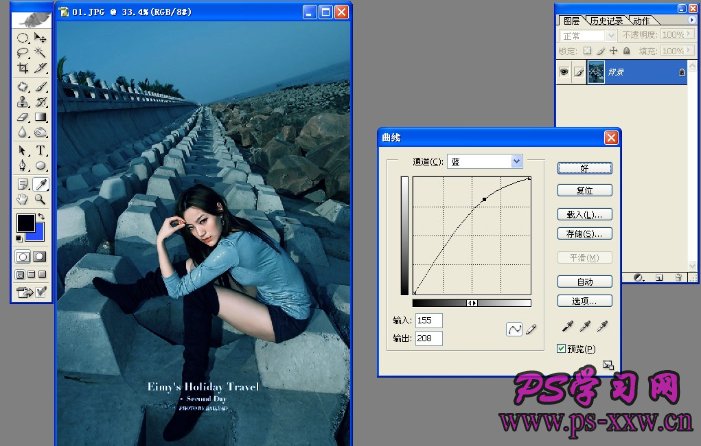
Task: Click the 载入(L)... load button
Action: (x=585, y=215)
